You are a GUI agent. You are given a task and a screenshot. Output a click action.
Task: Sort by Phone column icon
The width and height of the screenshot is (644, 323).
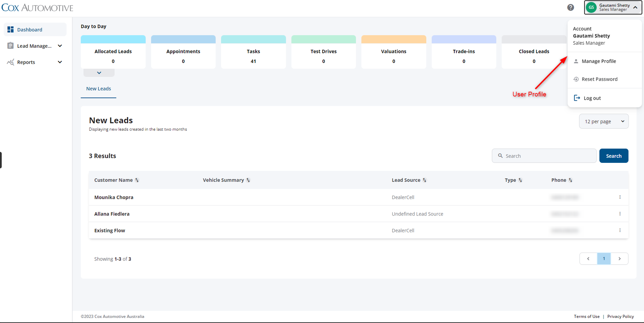[x=570, y=180]
